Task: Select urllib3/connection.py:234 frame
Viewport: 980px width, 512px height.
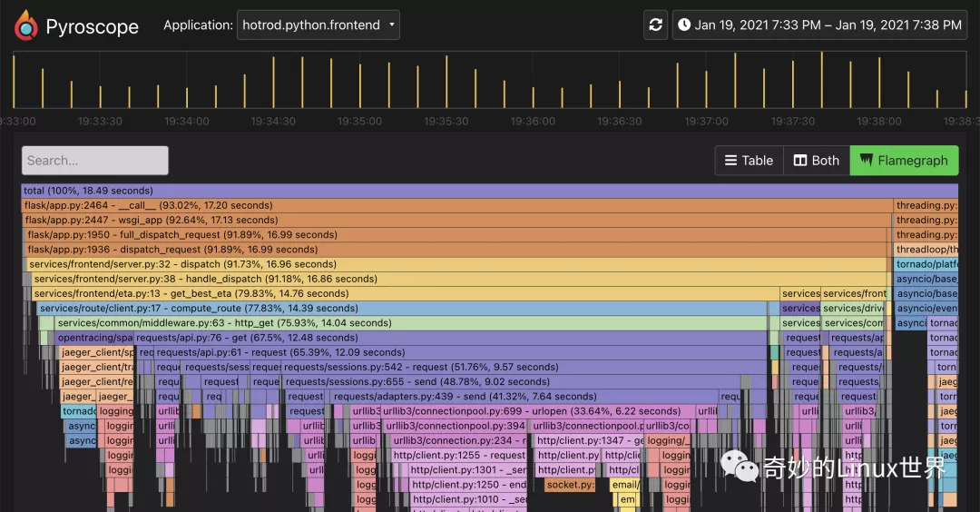Action: coord(460,440)
